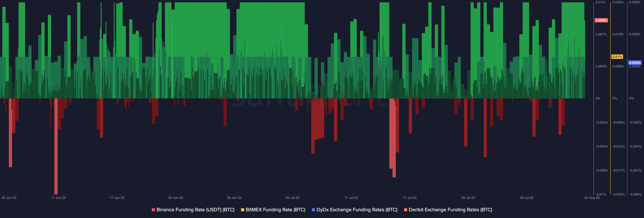The image size is (644, 218).
Task: Click the 05 Jun 23 date label
Action: coord(9,198)
